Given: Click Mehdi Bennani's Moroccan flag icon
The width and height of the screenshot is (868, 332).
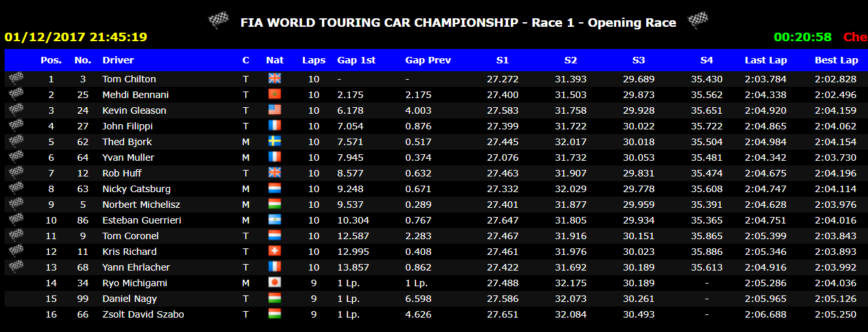Looking at the screenshot, I should [x=275, y=95].
